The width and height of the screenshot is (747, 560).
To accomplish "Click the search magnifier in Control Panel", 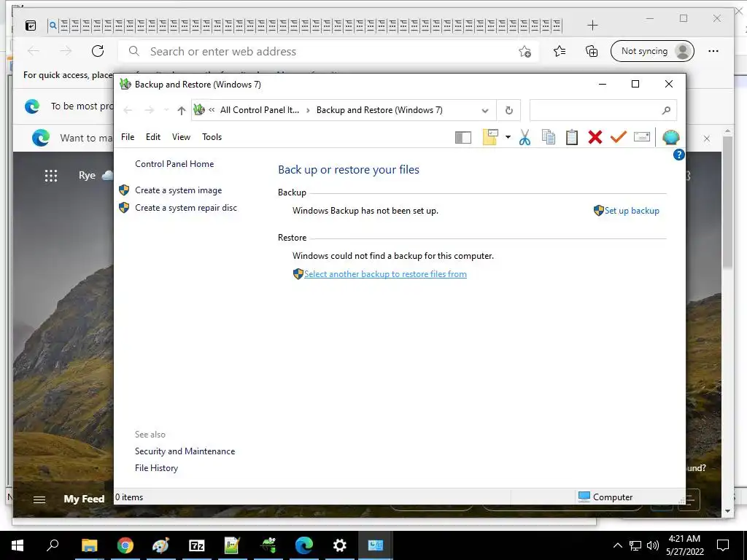I will click(666, 111).
